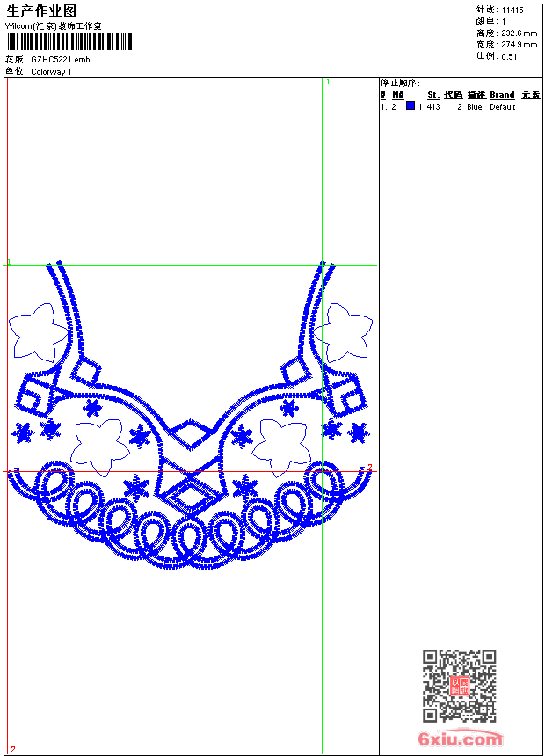This screenshot has width=545, height=756.
Task: Click the barcode under the Wilcom header
Action: (69, 41)
